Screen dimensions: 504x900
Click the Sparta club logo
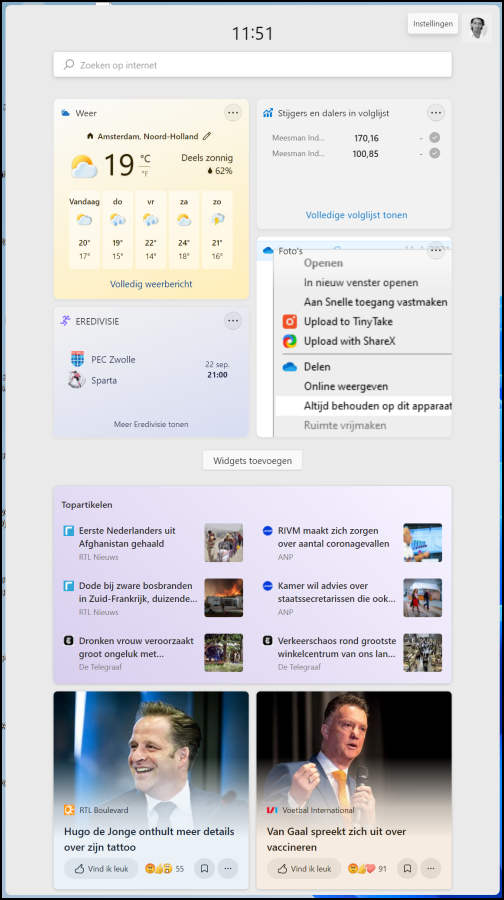[77, 380]
